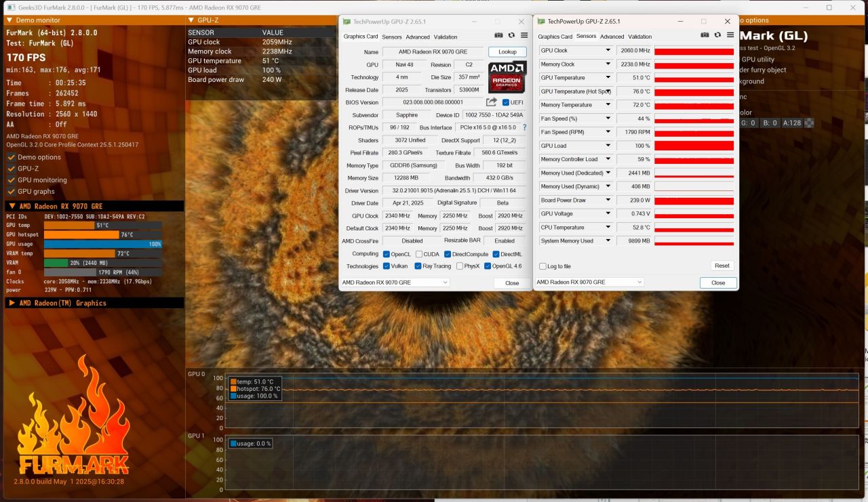The image size is (868, 502).
Task: Select Advanced tab in left GPU-Z window
Action: 418,37
